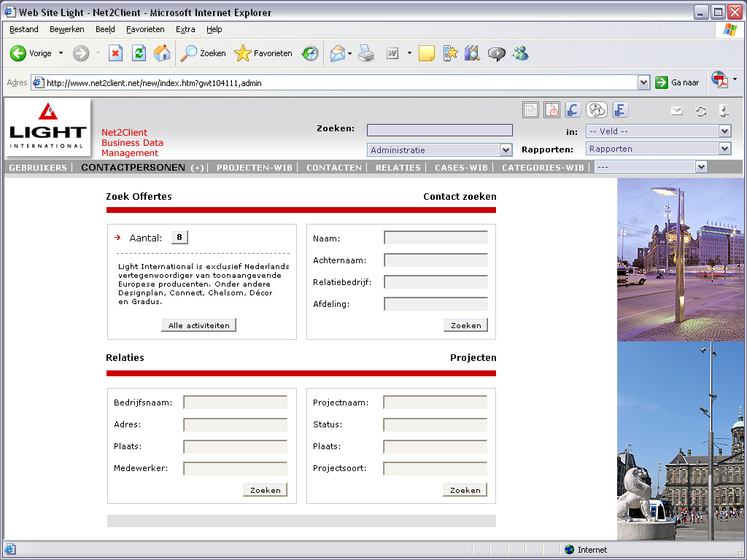The width and height of the screenshot is (747, 560).
Task: Open the Bewerken menu
Action: (x=66, y=29)
